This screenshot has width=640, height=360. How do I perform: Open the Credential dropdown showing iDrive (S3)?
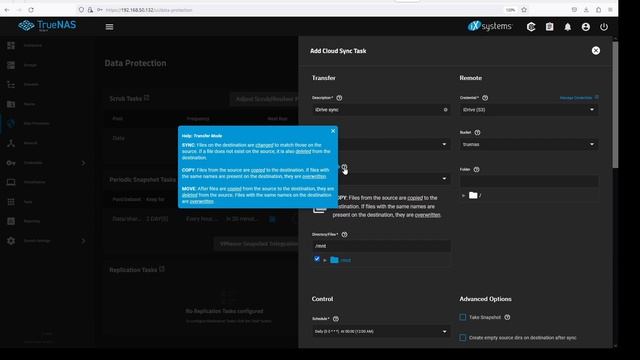[x=529, y=110]
